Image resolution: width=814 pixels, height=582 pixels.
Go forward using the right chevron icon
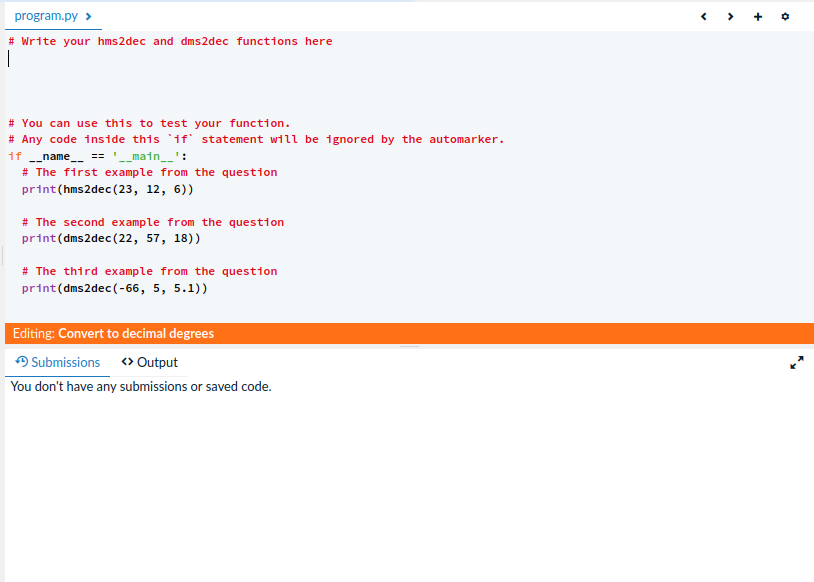729,17
